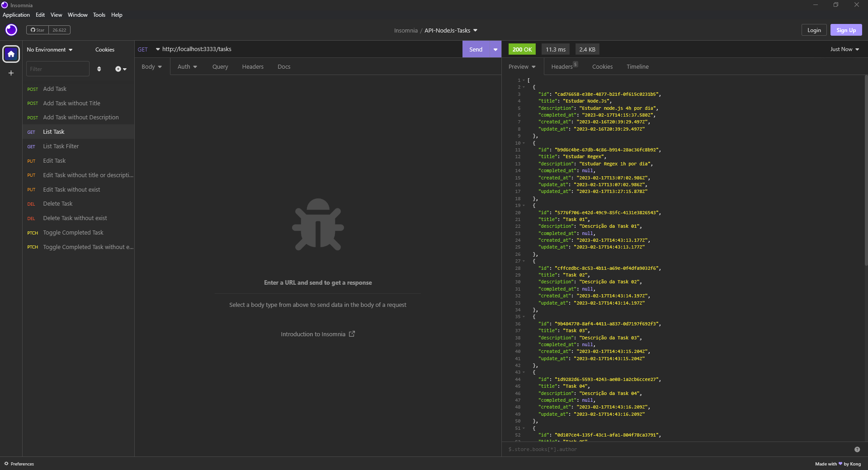
Task: Toggle the sort order arrows icon
Action: click(99, 69)
